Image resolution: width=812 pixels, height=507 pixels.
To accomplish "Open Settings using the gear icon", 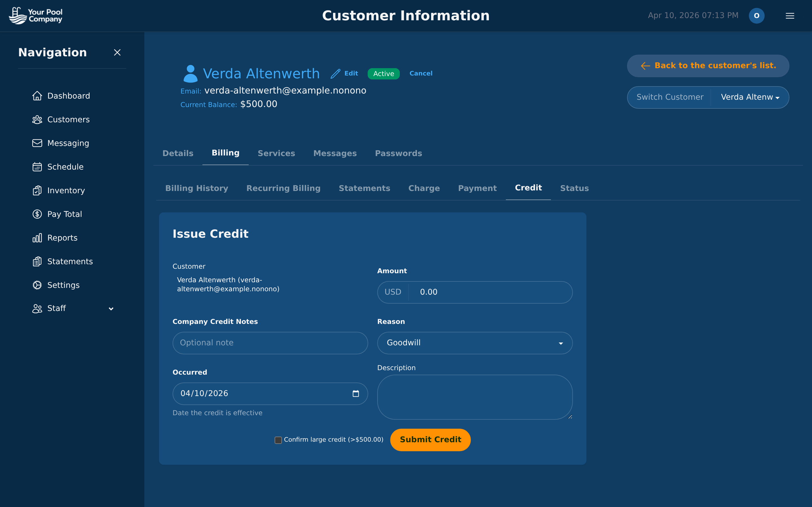I will (37, 285).
